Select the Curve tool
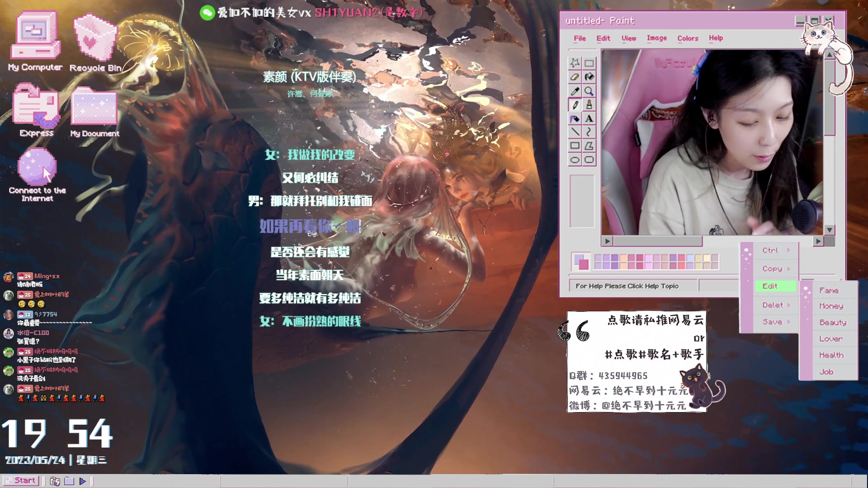The image size is (868, 488). point(589,132)
